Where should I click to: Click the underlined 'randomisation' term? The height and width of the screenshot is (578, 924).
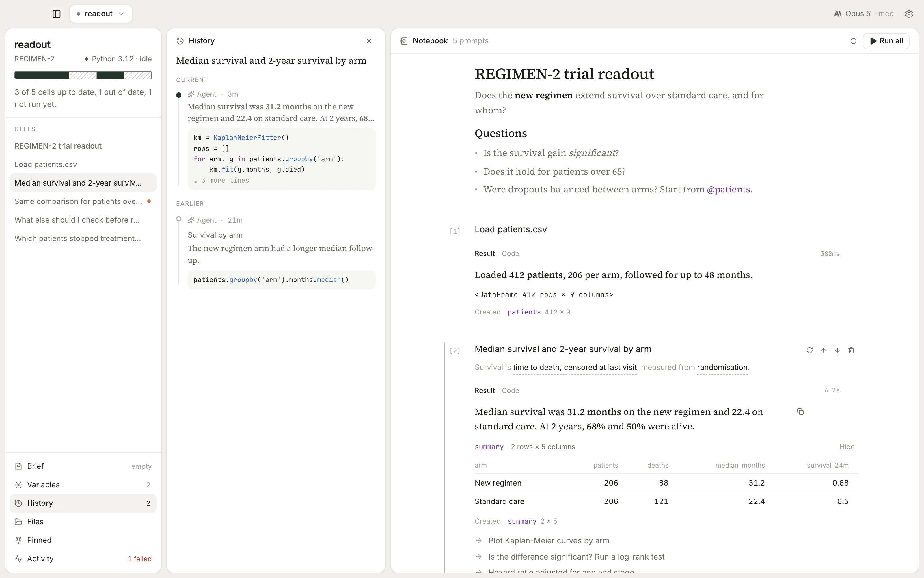coord(722,367)
